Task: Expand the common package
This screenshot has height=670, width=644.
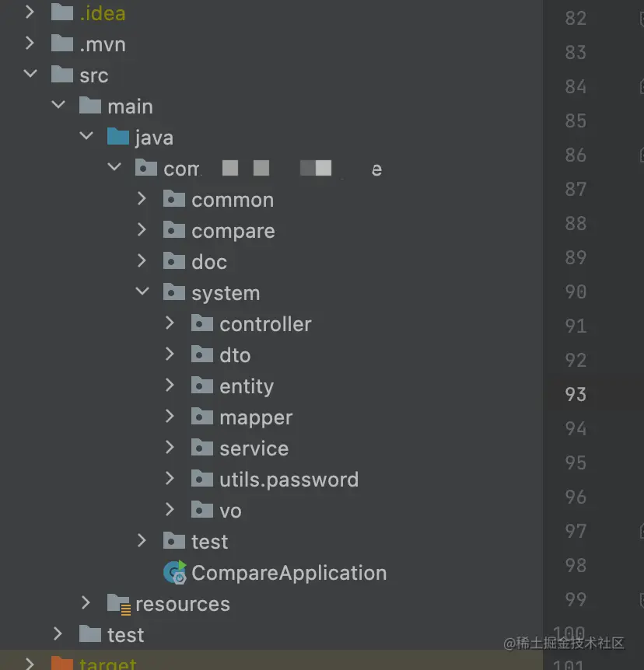Action: tap(142, 199)
